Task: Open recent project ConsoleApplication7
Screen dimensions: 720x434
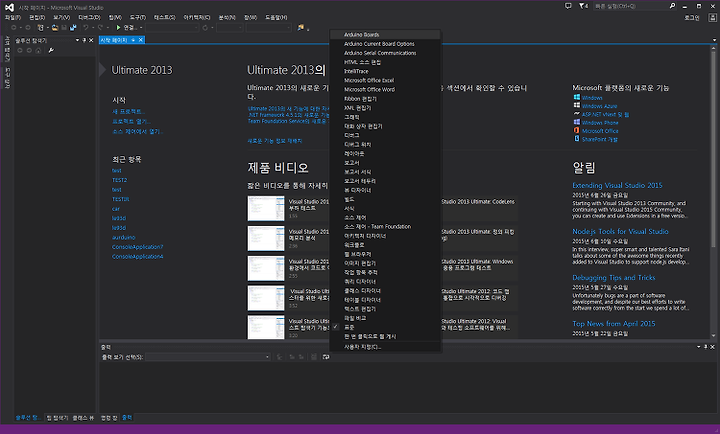Action: point(137,247)
